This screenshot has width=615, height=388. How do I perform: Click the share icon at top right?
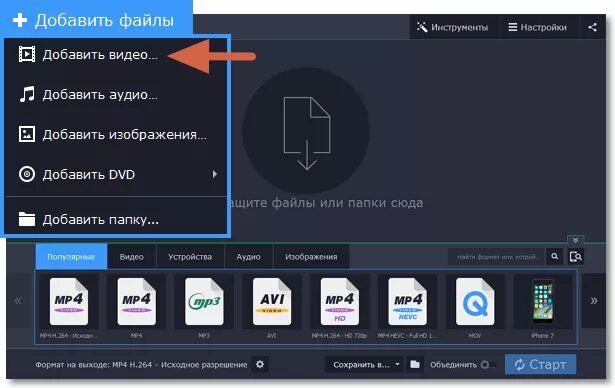pyautogui.click(x=592, y=27)
